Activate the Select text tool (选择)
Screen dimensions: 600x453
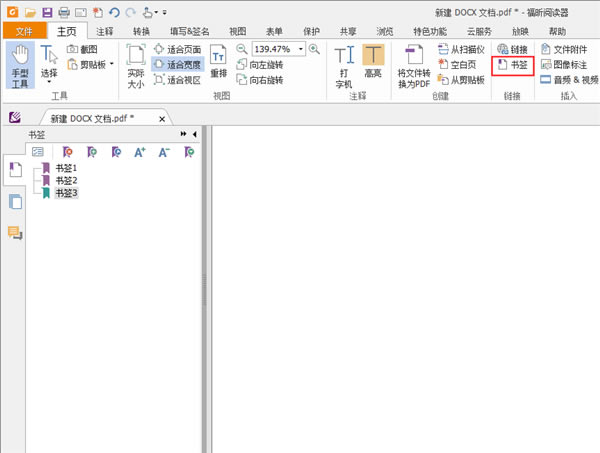(49, 64)
